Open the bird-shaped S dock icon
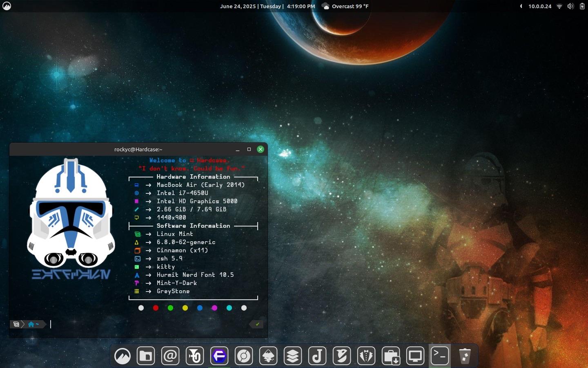 (342, 356)
